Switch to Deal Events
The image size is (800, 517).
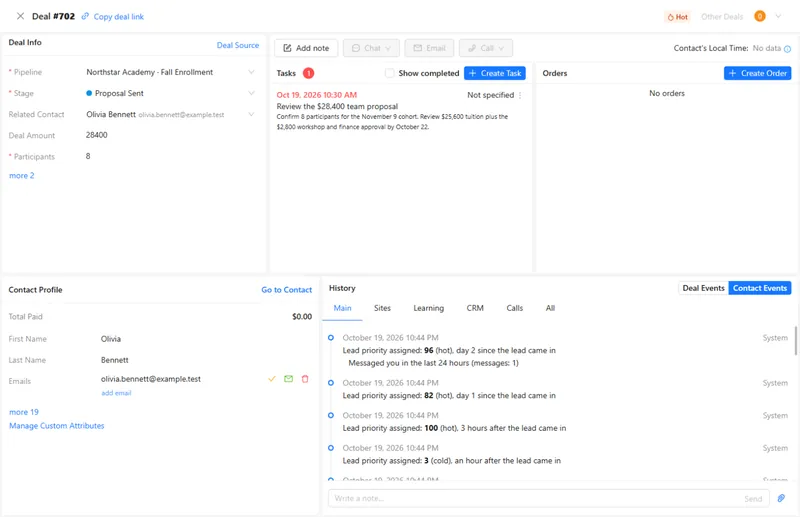(x=703, y=288)
